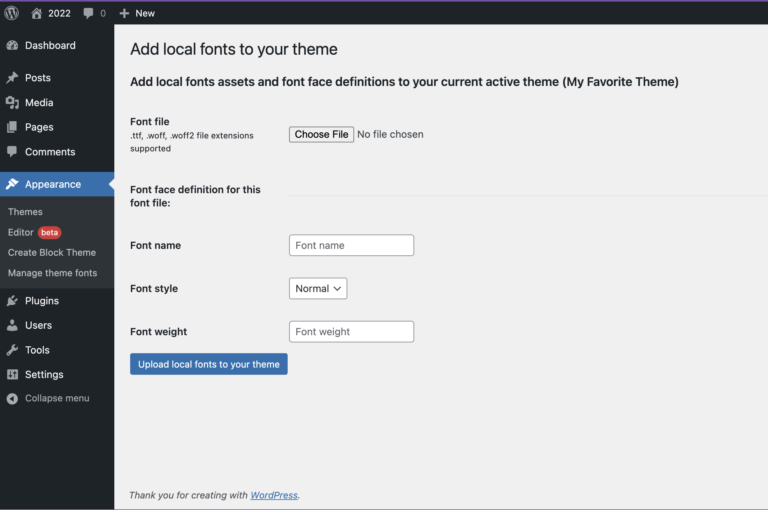The height and width of the screenshot is (510, 768).
Task: Click the Tools wrench icon
Action: [x=12, y=350]
